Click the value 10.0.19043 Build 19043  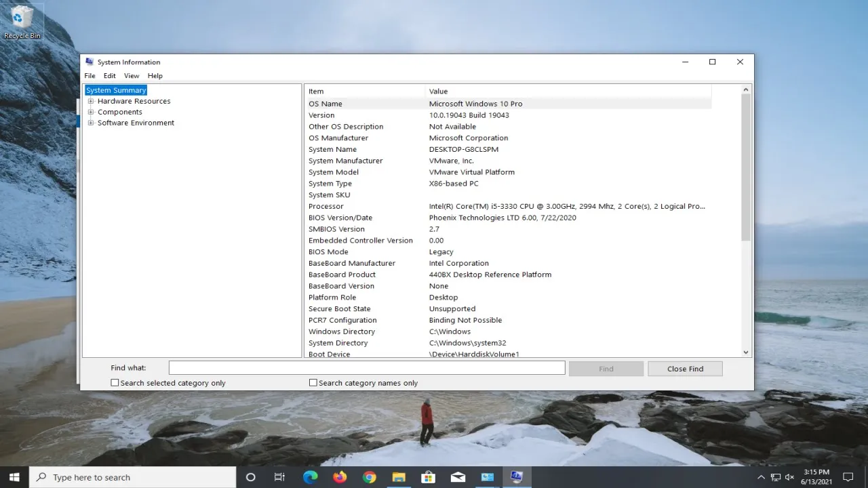(x=469, y=115)
